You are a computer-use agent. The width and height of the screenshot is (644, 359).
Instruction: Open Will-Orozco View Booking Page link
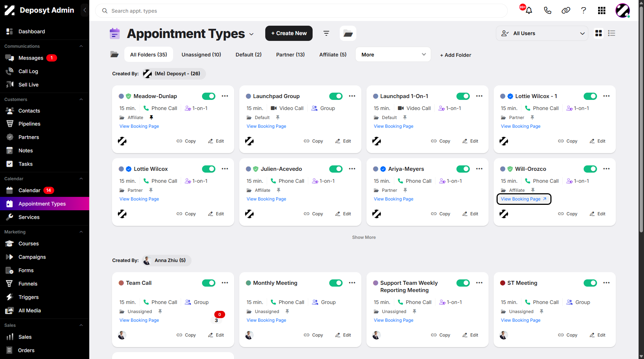click(x=524, y=199)
